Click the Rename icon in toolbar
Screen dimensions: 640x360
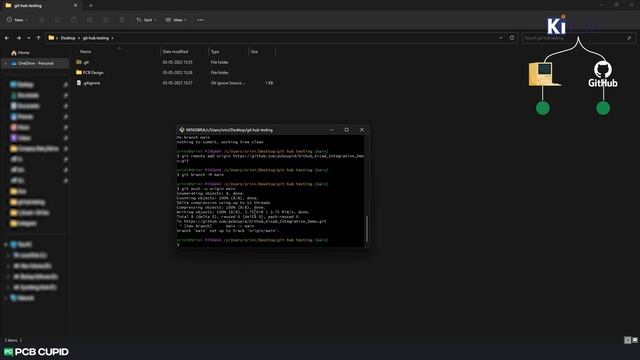[90, 20]
